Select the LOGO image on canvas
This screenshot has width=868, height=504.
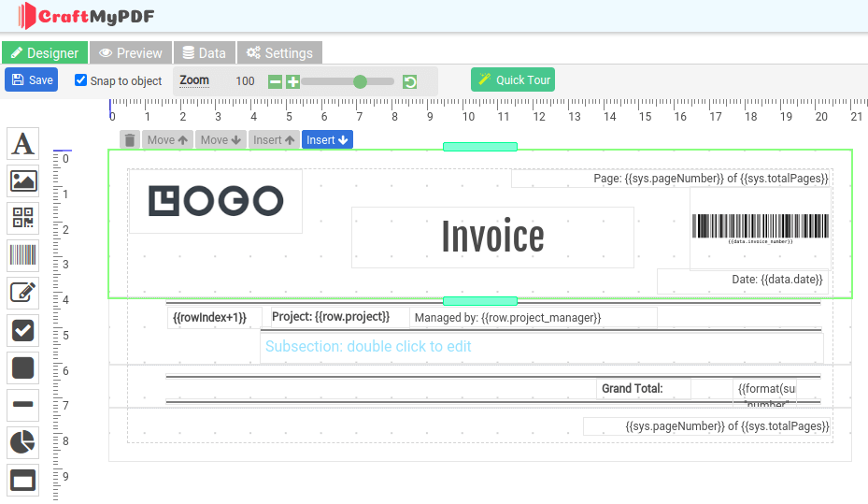216,201
